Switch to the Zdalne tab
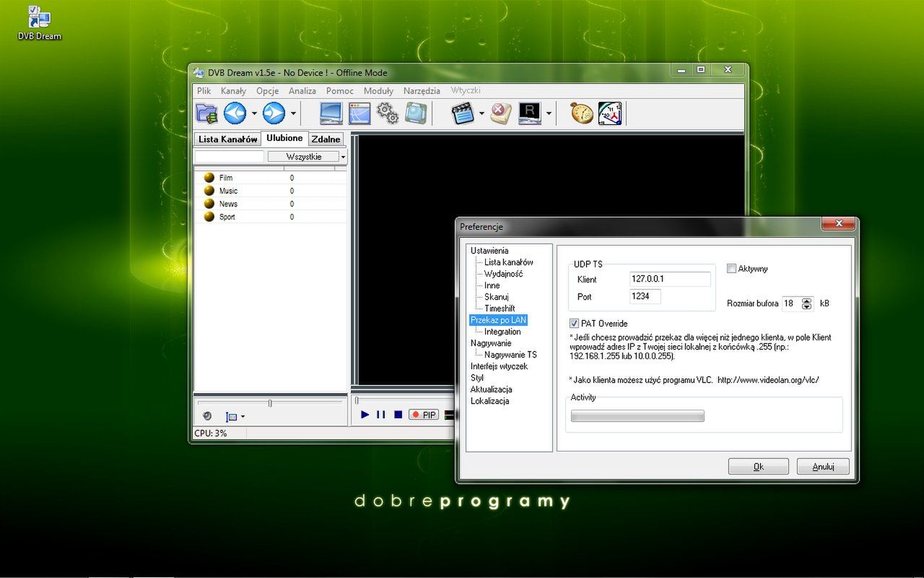 click(x=326, y=139)
